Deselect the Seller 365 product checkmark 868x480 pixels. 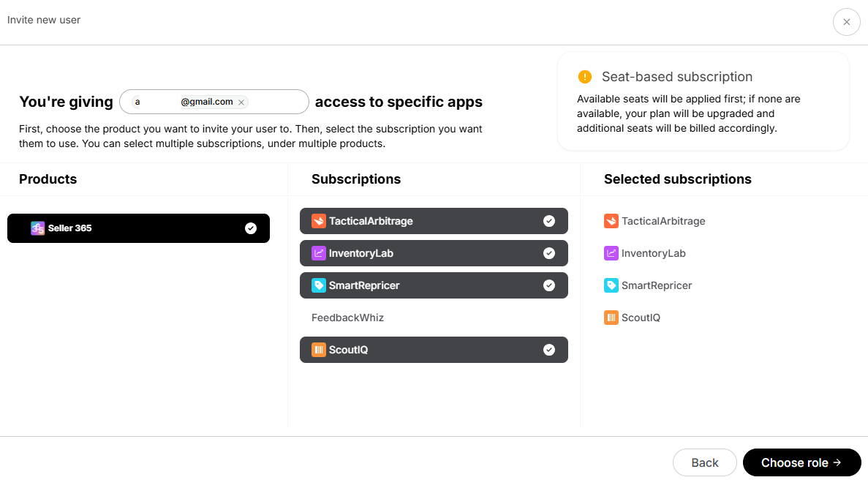click(x=251, y=228)
